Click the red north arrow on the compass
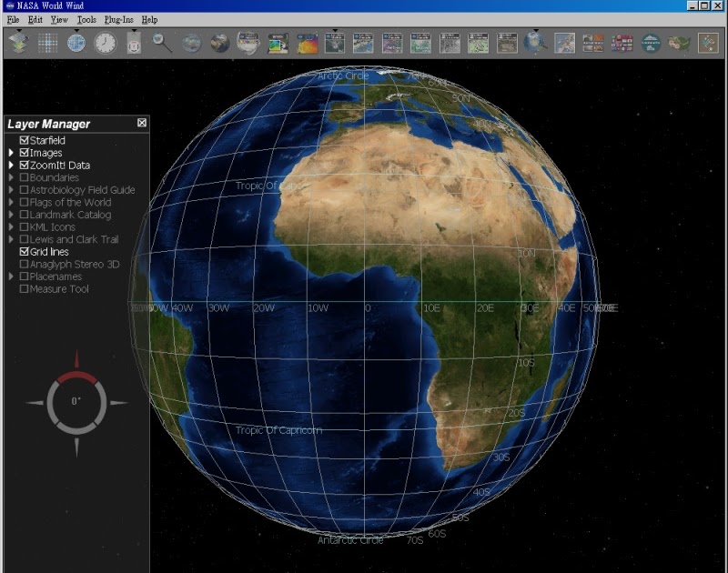Image resolution: width=728 pixels, height=573 pixels. (x=76, y=360)
